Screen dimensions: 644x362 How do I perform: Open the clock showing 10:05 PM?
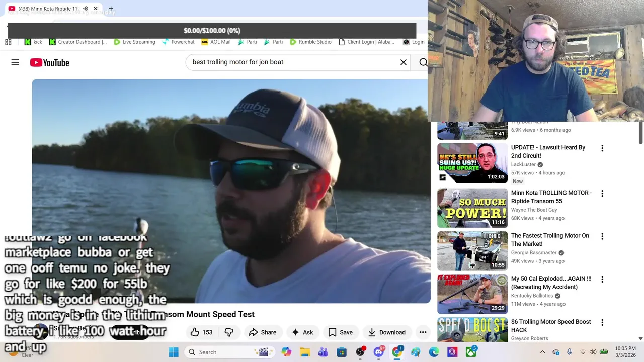(x=625, y=352)
